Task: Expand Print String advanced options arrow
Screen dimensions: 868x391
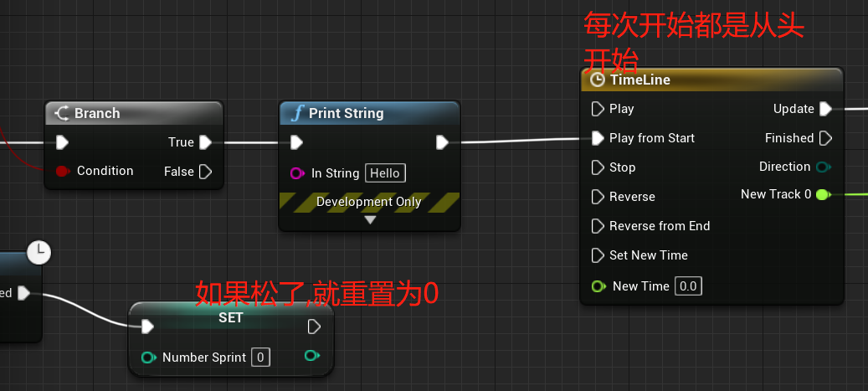Action: pyautogui.click(x=370, y=220)
